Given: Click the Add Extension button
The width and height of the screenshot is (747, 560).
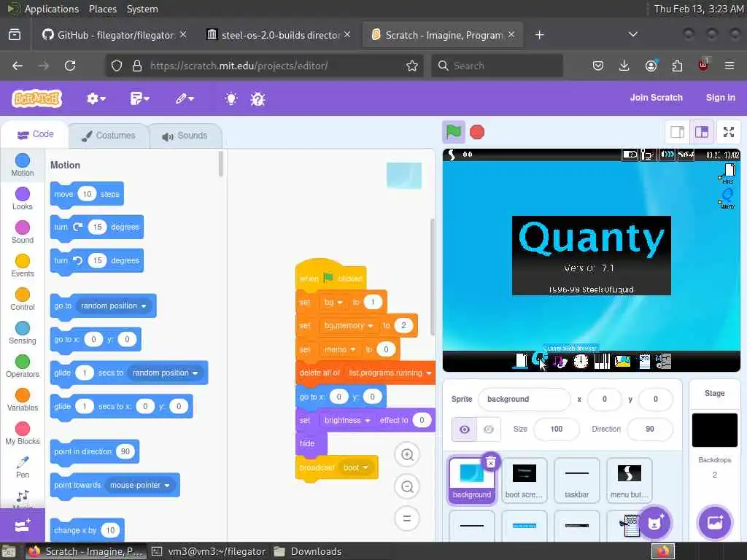Looking at the screenshot, I should pos(23,525).
